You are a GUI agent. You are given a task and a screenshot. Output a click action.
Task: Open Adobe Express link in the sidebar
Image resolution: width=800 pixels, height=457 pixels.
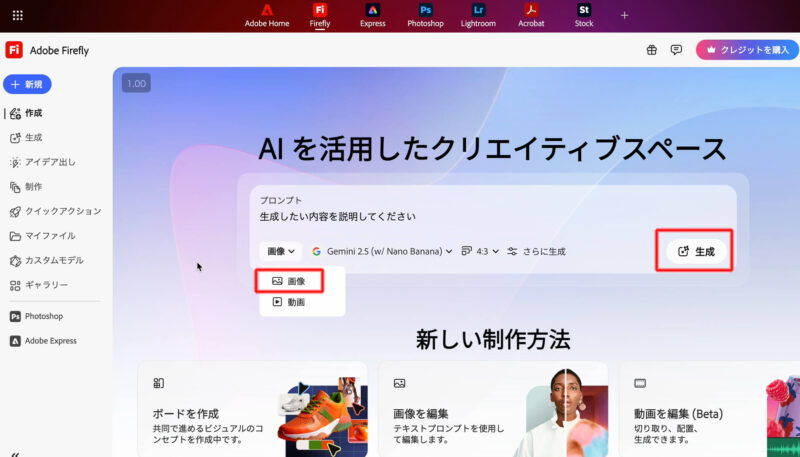(43, 341)
